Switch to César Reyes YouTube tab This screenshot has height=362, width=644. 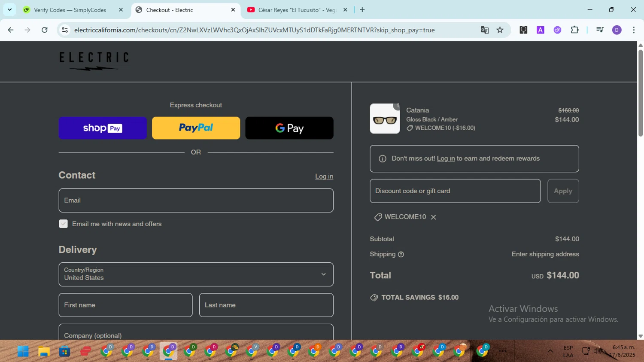coord(297,10)
